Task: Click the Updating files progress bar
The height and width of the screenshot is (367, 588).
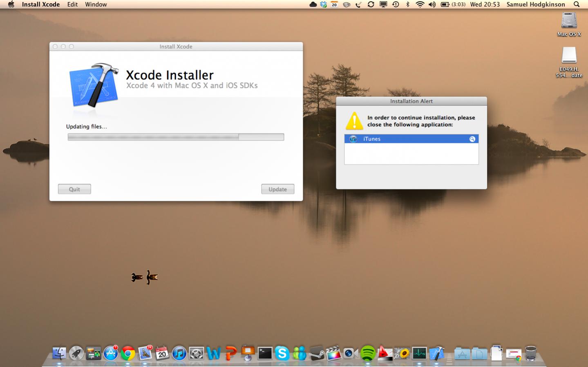Action: [x=176, y=137]
